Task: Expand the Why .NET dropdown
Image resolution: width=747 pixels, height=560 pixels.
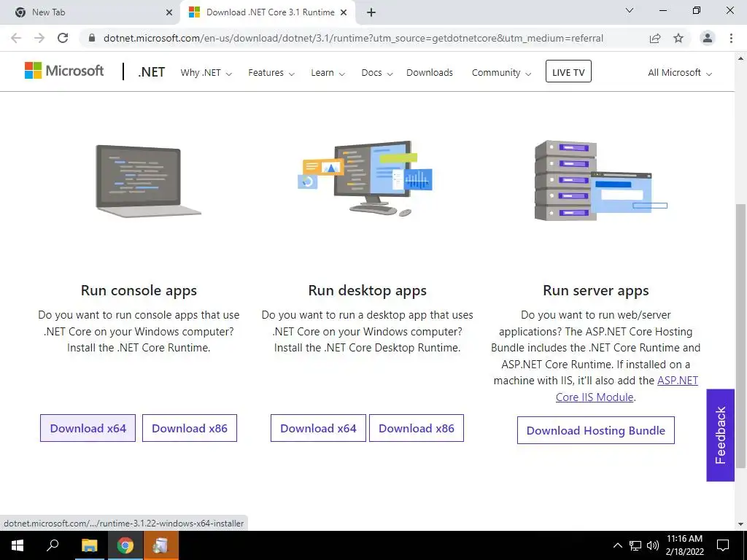Action: click(206, 73)
